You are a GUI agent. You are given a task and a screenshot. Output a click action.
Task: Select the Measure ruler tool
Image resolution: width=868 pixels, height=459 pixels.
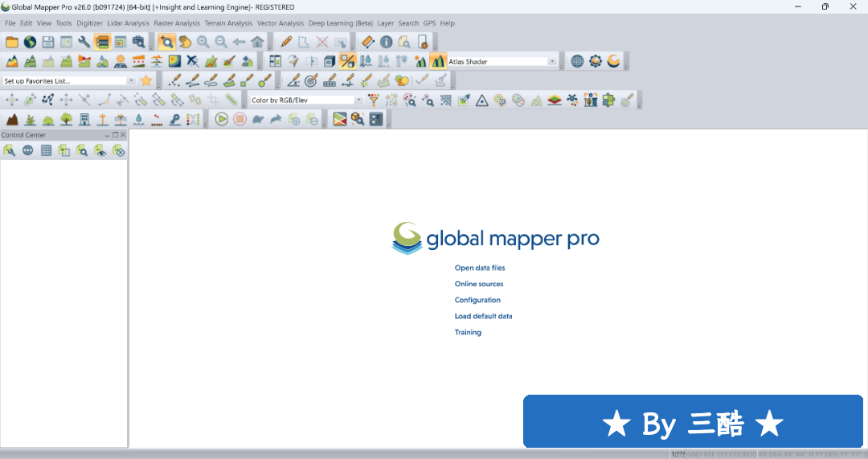(368, 42)
